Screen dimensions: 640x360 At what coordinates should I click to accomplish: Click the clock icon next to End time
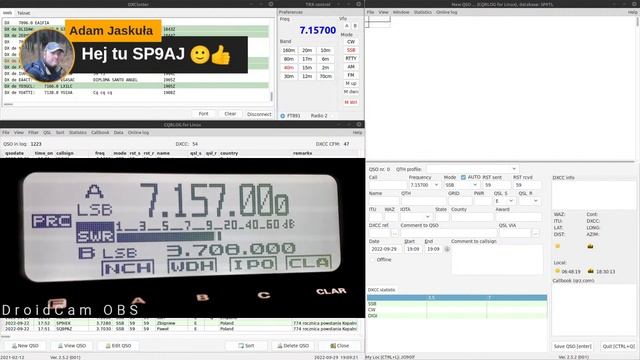pos(447,249)
